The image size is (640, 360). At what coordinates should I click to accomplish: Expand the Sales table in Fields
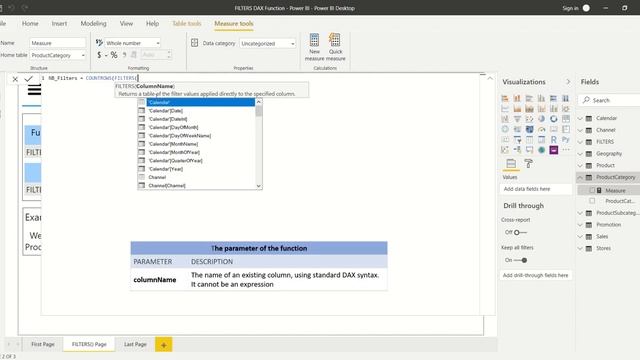[x=580, y=237]
